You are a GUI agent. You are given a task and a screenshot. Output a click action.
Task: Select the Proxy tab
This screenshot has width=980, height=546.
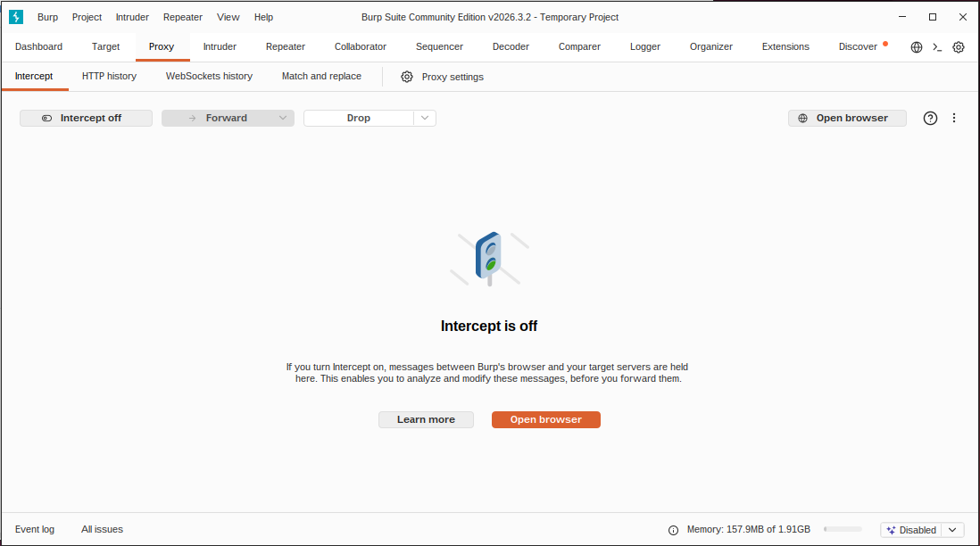pos(162,47)
